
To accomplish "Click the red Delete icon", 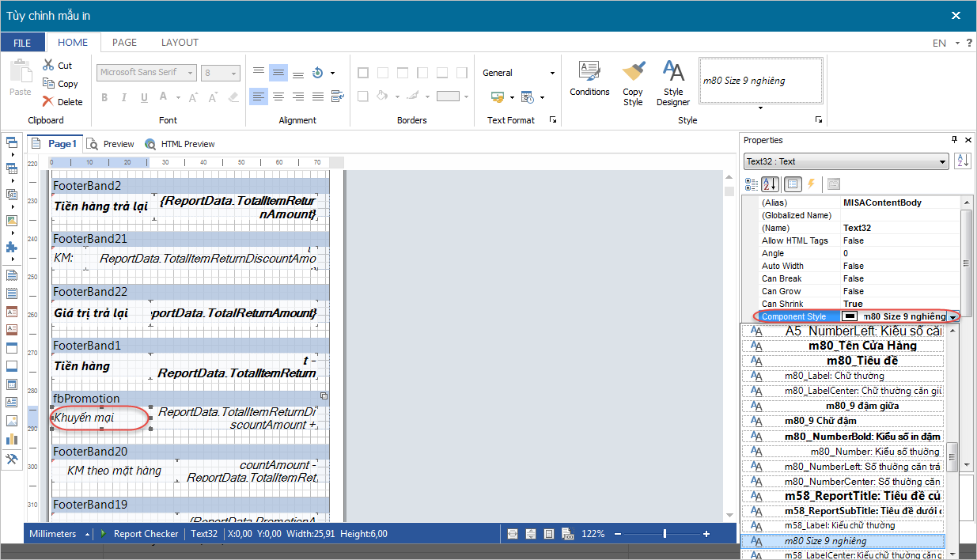I will 48,101.
